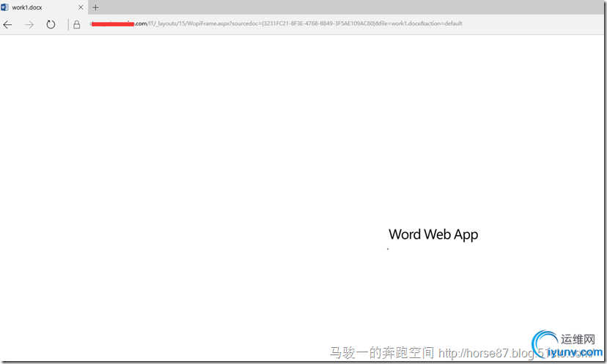Click the browser forward arrow
Viewport: 607px width, 364px height.
29,25
